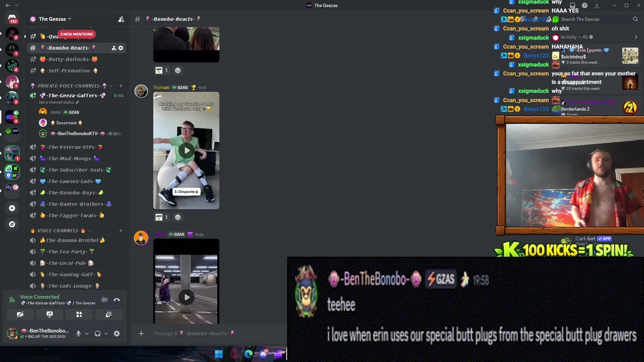
Task: Toggle noise suppression waveform button
Action: 105,300
